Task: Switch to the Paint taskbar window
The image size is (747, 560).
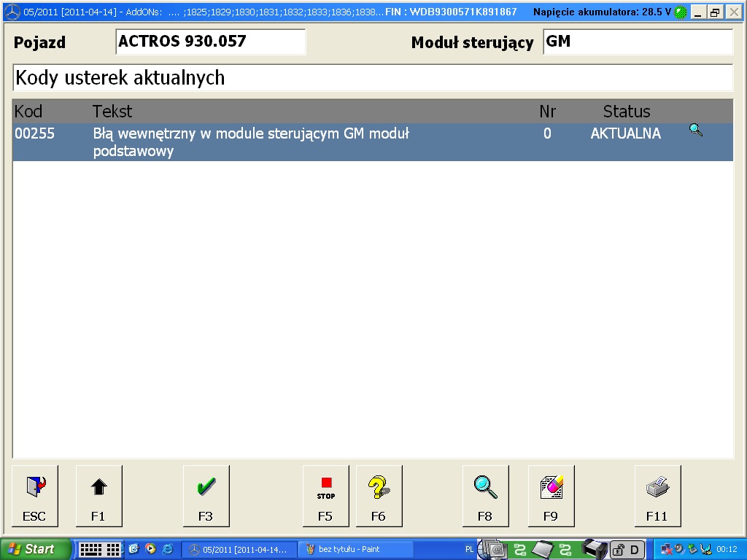Action: pos(354,549)
